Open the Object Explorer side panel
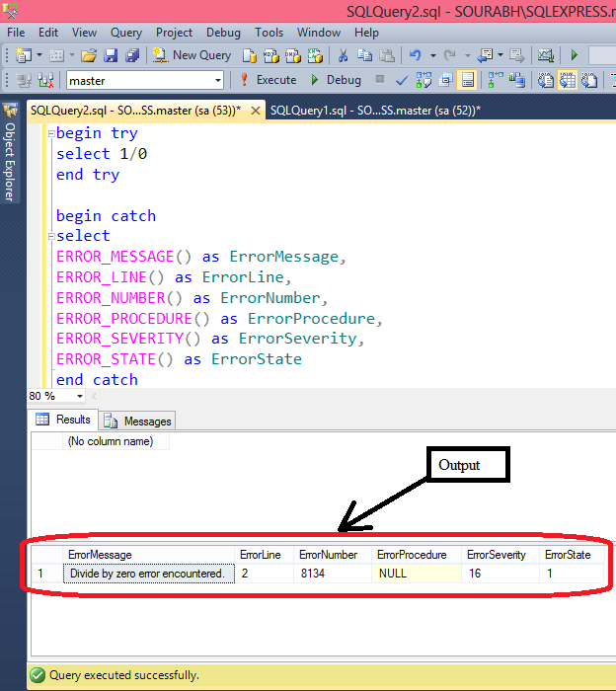Screen dimensions: 616x691 coord(10,154)
